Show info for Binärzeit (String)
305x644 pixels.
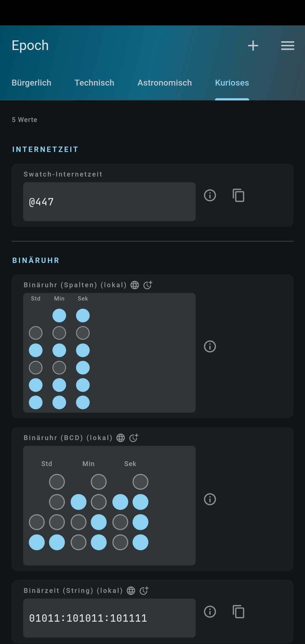pos(210,612)
